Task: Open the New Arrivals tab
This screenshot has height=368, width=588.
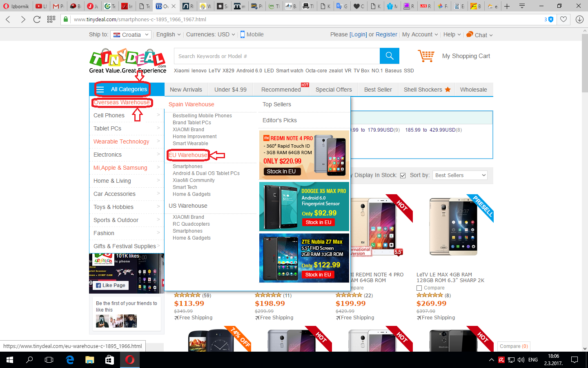Action: click(x=186, y=90)
